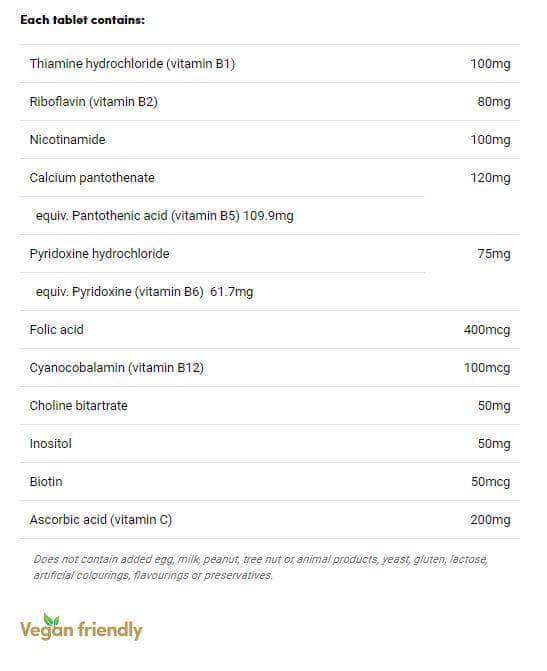Viewport: 547px width, 671px height.
Task: Click the Riboflavin (vitamin B2) label
Action: 94,102
